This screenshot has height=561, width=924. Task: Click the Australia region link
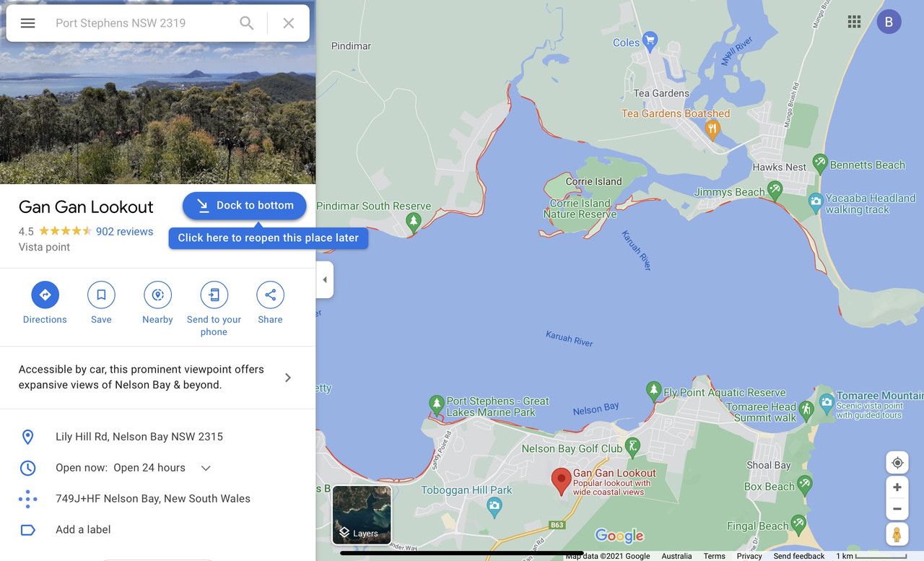pos(676,556)
